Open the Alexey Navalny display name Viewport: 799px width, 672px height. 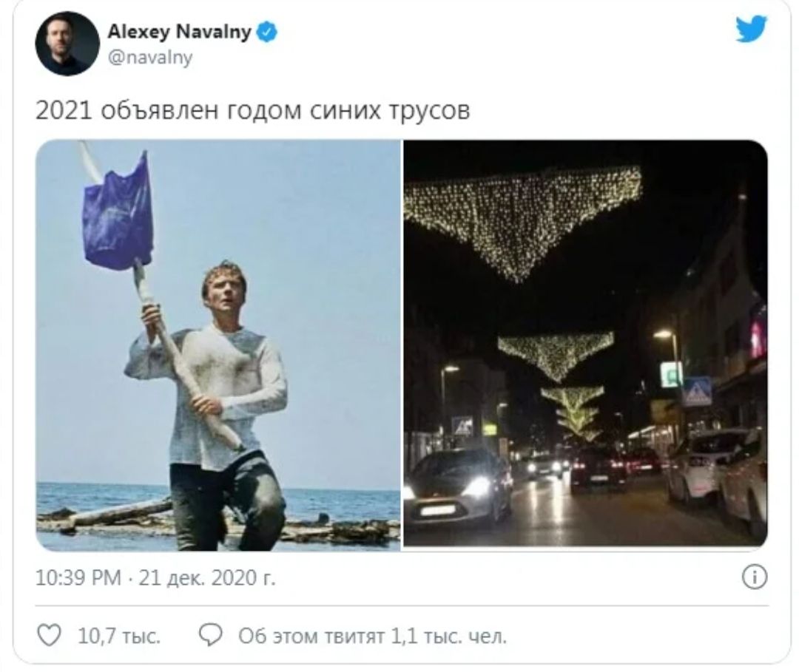(179, 32)
